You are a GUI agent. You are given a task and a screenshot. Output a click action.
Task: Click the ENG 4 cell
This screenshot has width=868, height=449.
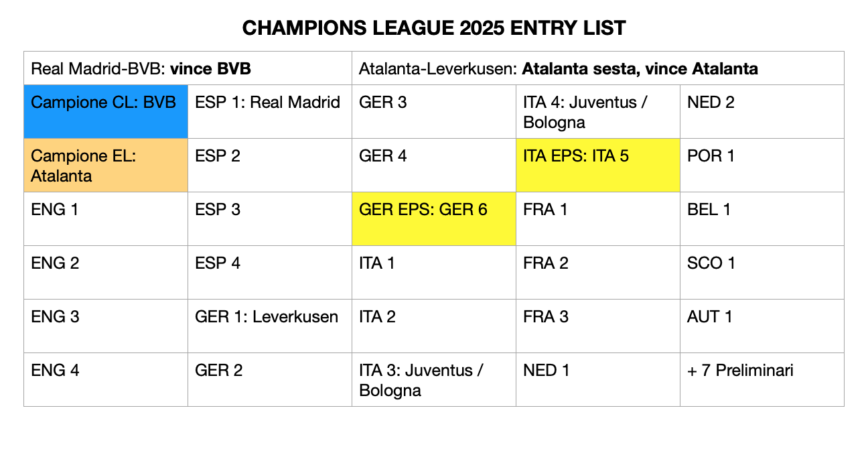tap(106, 379)
